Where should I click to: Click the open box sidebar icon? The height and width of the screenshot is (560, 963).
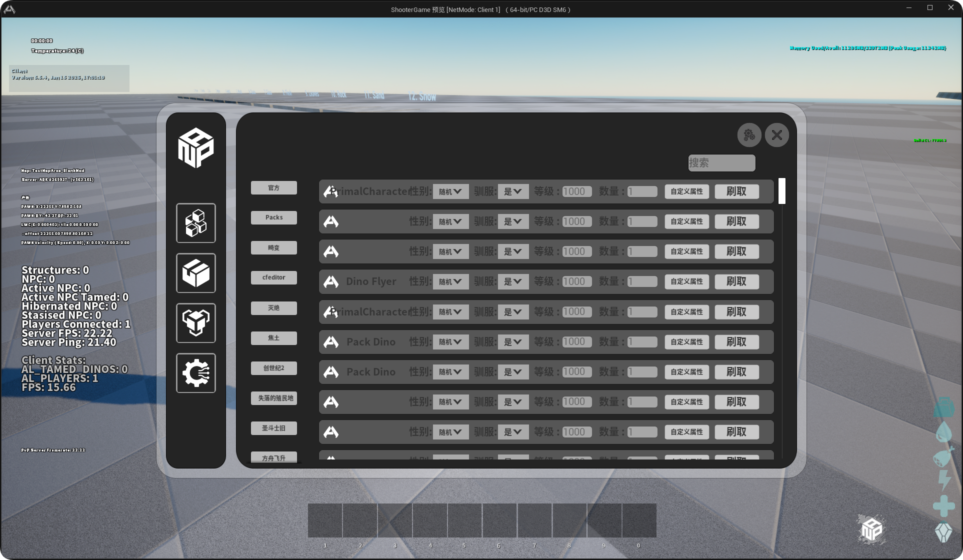pyautogui.click(x=195, y=273)
